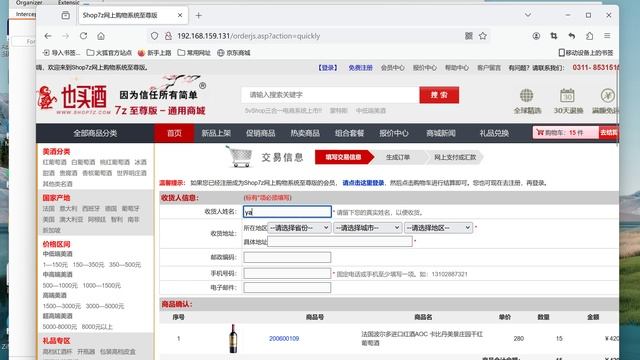Click the 去结算 checkout button
Viewport: 640px width, 360px height.
(609, 133)
